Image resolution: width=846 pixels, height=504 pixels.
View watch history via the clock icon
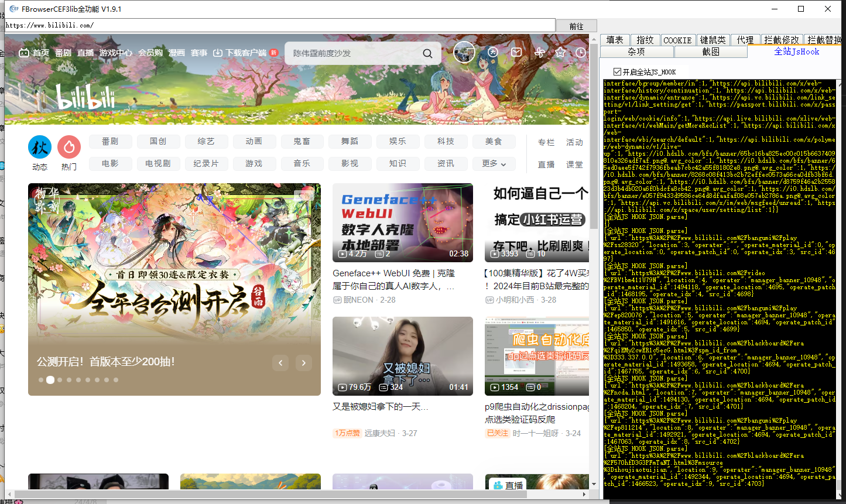[580, 52]
